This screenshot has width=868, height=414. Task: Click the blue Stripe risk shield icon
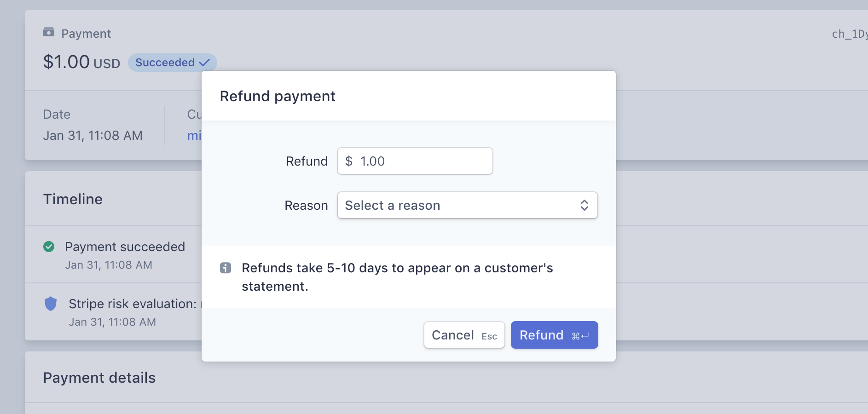(51, 304)
